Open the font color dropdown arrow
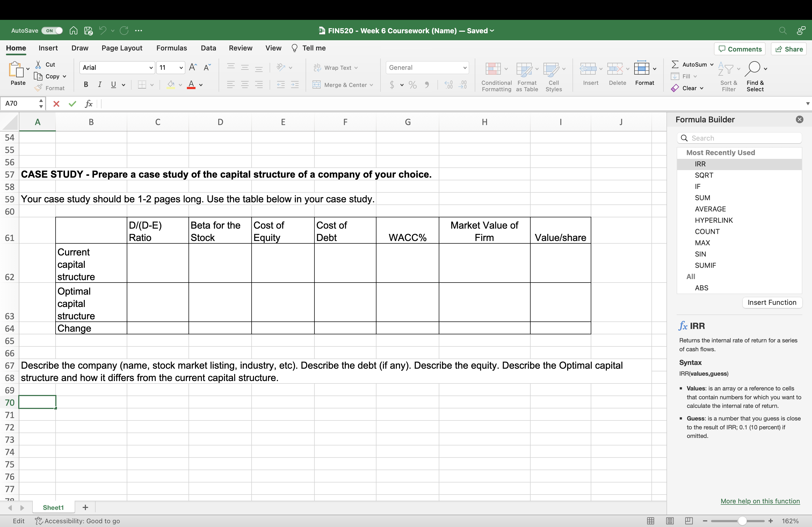Image resolution: width=812 pixels, height=527 pixels. click(x=201, y=85)
